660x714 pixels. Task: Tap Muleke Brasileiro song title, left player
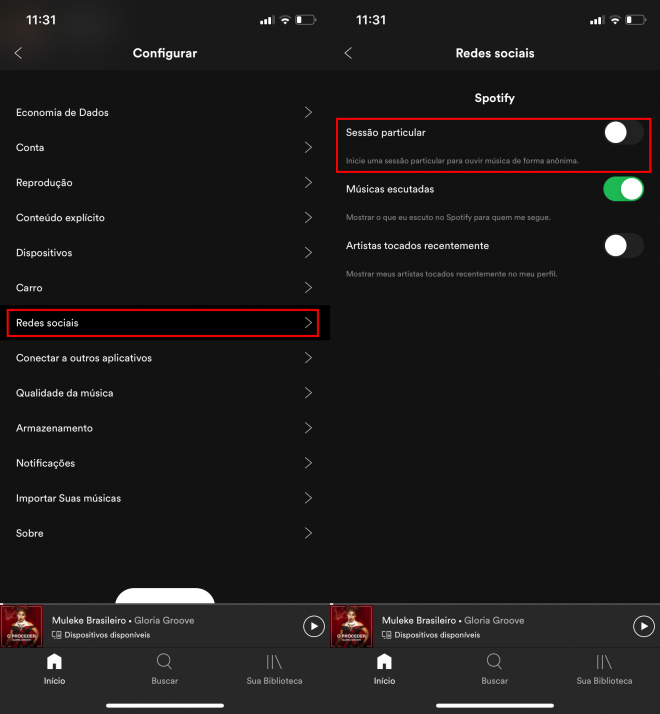(89, 620)
